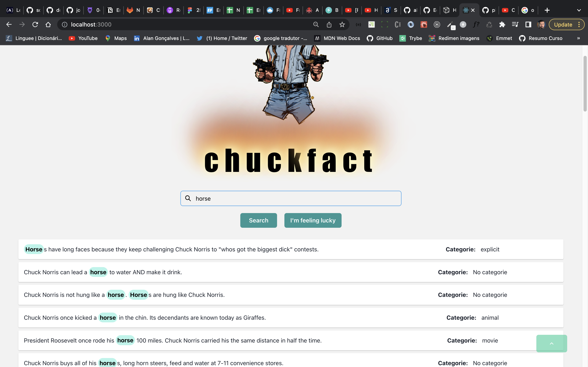Click the Search button
588x367 pixels.
click(258, 220)
